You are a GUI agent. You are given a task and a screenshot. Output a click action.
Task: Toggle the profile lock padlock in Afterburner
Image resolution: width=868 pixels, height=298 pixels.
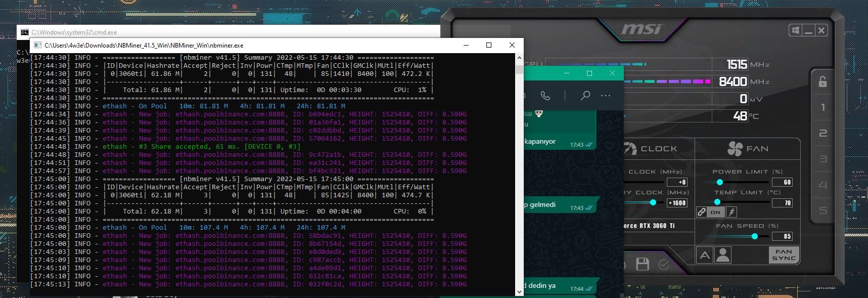click(823, 81)
